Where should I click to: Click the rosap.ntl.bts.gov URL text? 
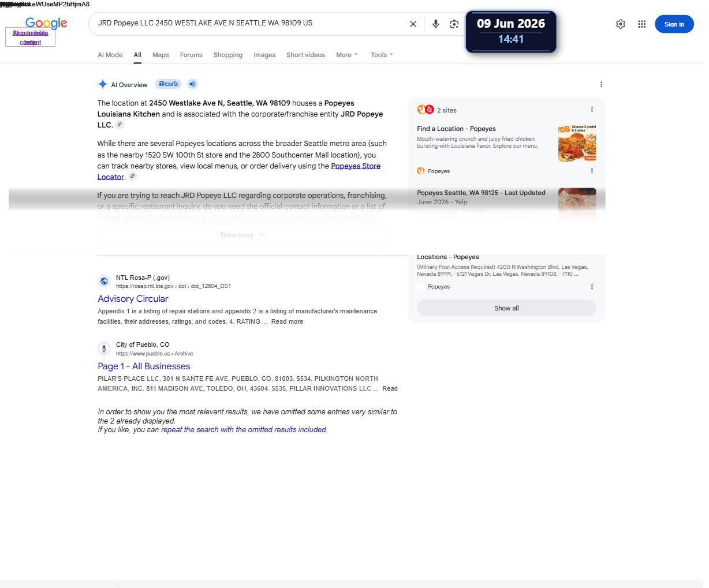(173, 286)
